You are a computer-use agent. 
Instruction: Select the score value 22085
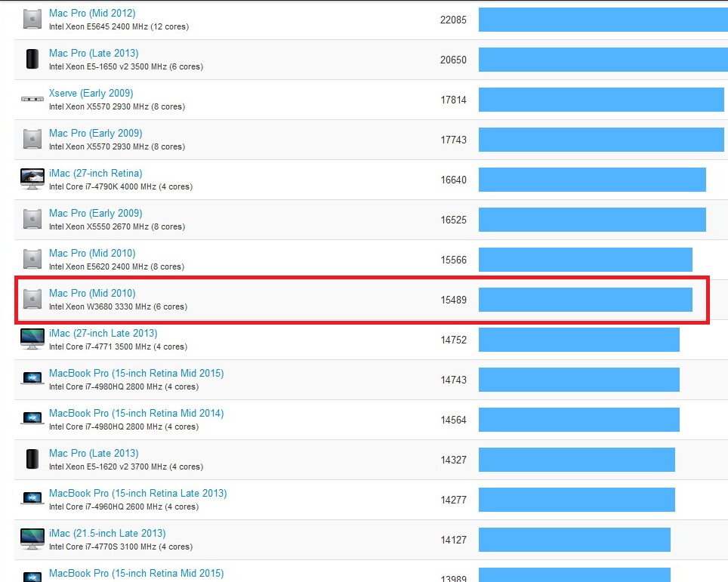[453, 20]
